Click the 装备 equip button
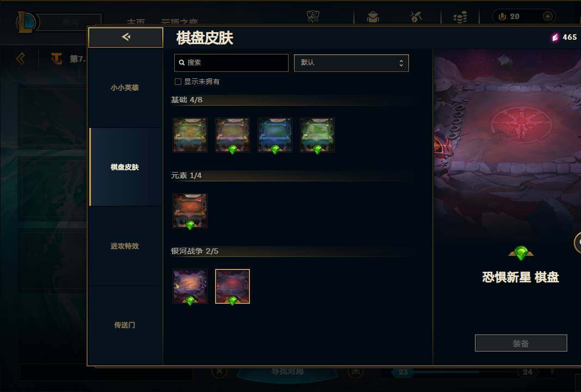581x392 pixels. 521,344
